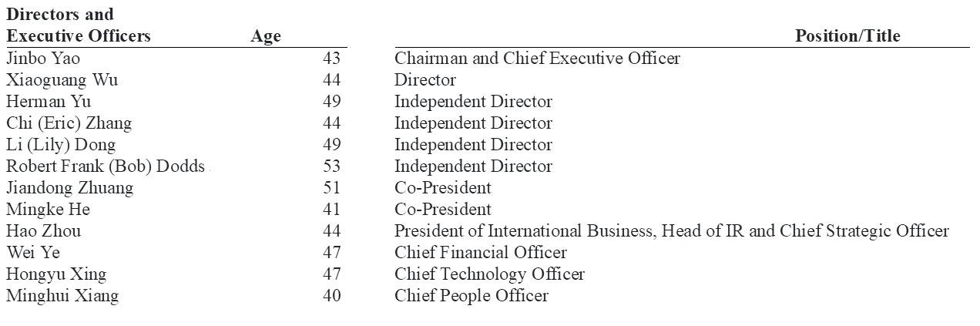Click Mingke He's name

48,210
